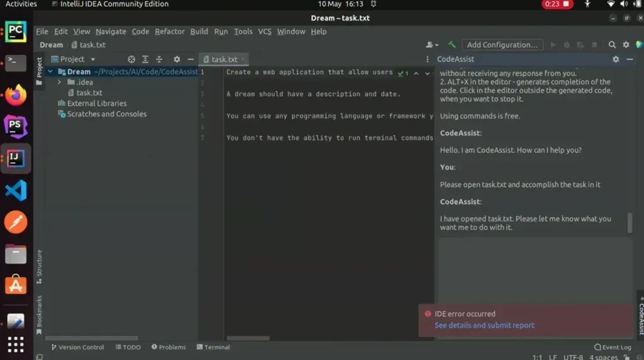Expand the .idea folder

coord(60,82)
